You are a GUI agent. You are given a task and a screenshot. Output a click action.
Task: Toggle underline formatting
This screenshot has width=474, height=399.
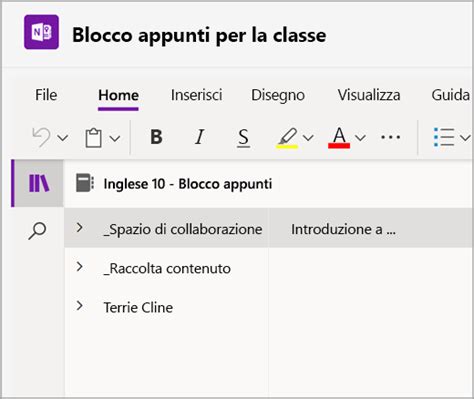[243, 138]
